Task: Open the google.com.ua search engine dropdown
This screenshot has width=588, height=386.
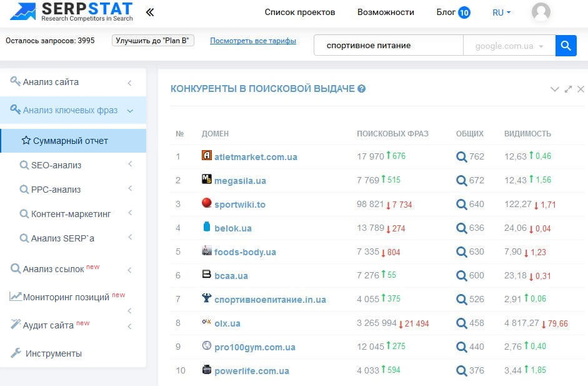Action: click(x=509, y=46)
